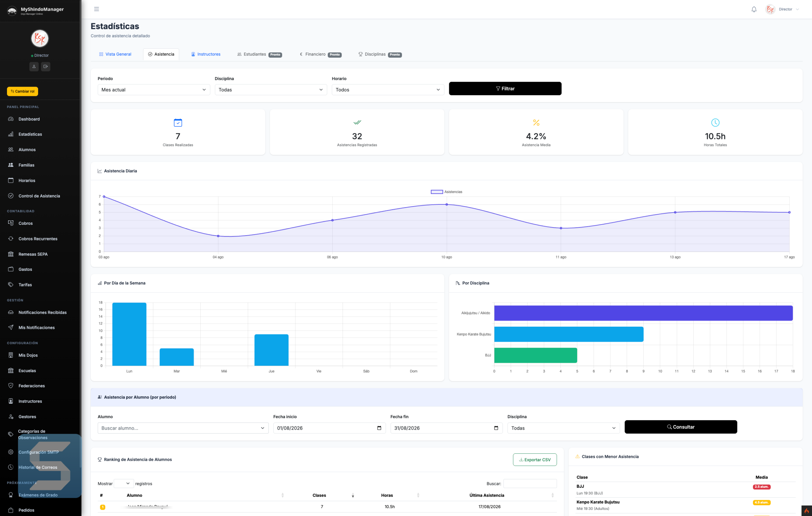Toggle the hamburger sidebar menu icon
The height and width of the screenshot is (516, 812).
coord(96,9)
